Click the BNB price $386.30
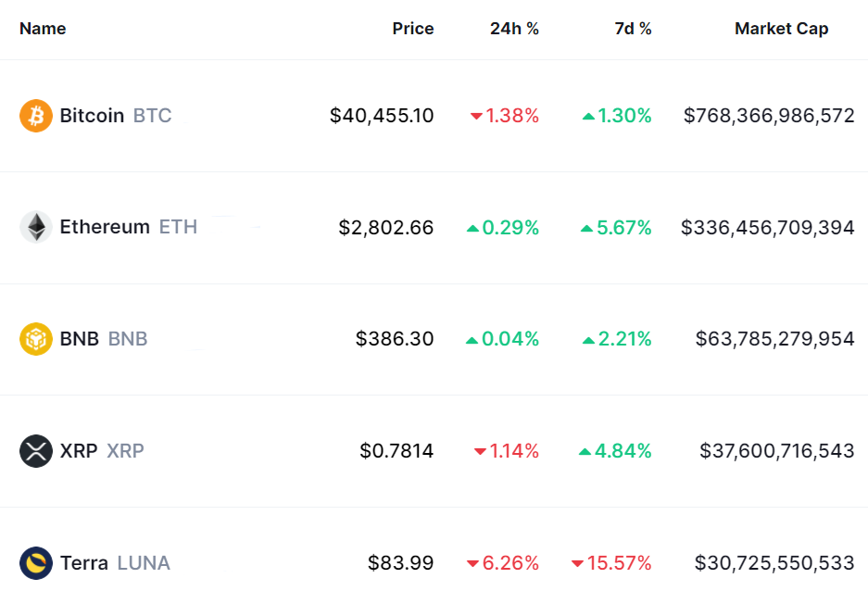868x616 pixels. point(395,339)
